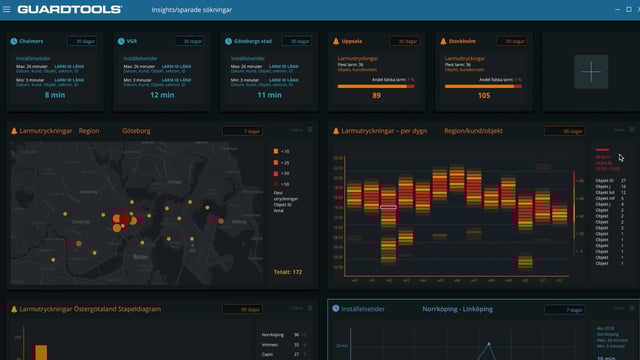Screen dimensions: 640x360
Task: Click the Spara label on Göteborg map panel
Action: [297, 130]
